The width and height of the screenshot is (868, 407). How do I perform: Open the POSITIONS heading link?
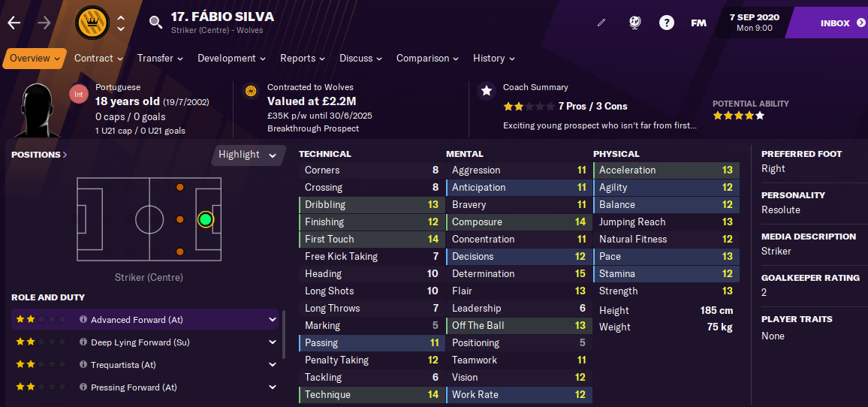coord(39,155)
